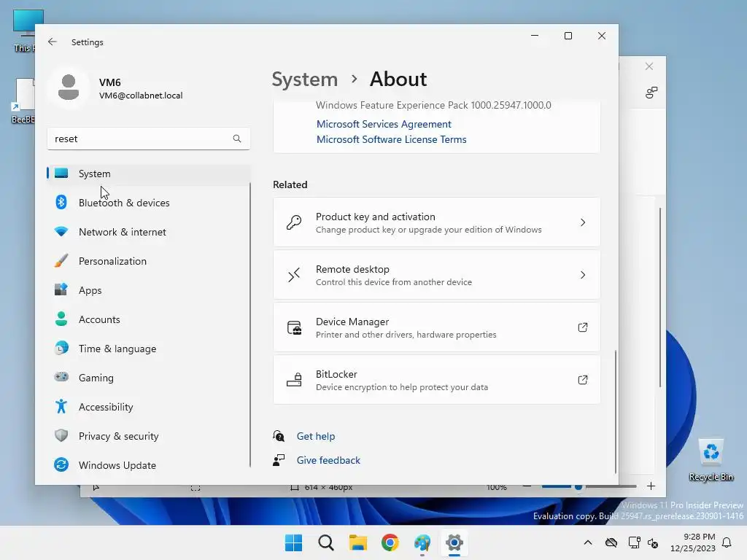747x560 pixels.
Task: Expand the Product key and activation chevron
Action: click(583, 222)
